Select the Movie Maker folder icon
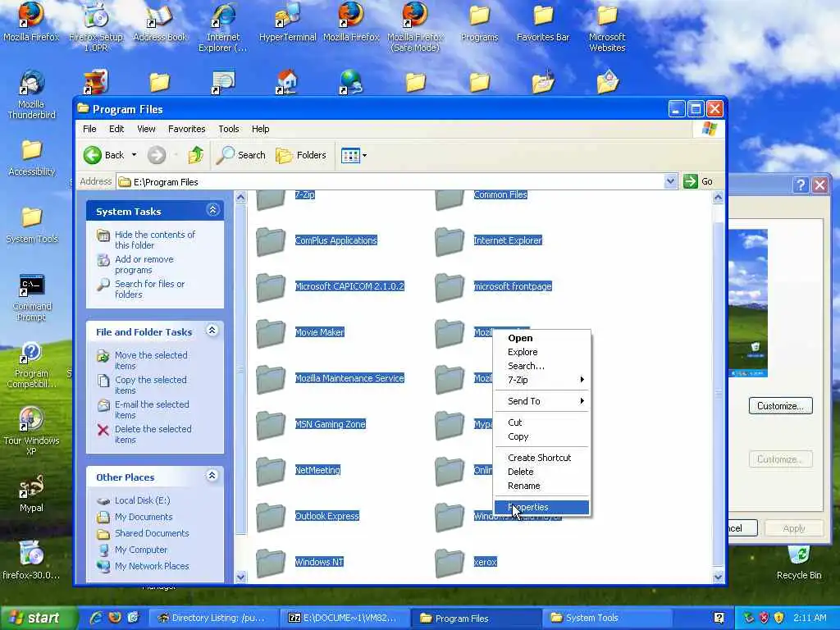The image size is (840, 630). point(271,333)
